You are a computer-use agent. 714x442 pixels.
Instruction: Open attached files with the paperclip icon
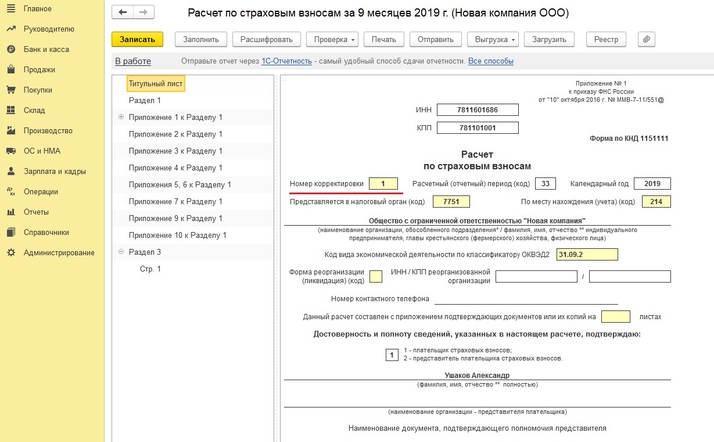pyautogui.click(x=646, y=39)
